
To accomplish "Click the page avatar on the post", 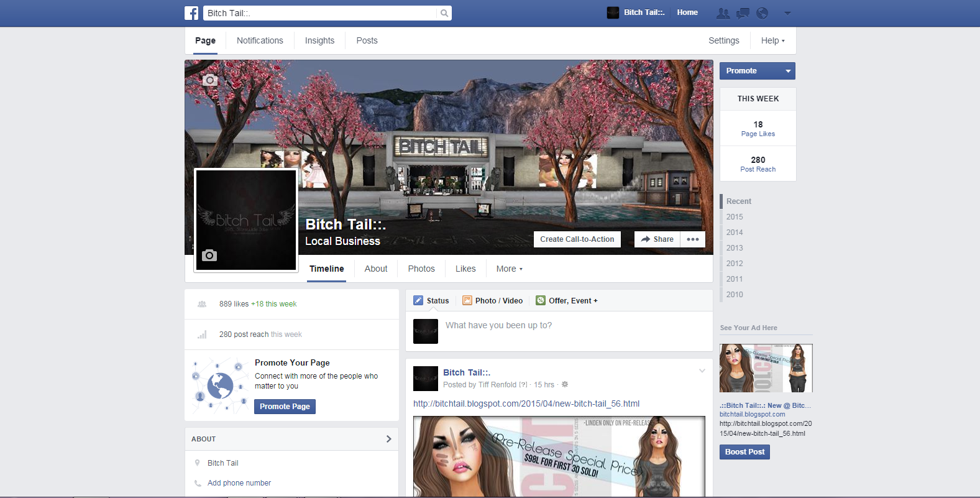I will tap(426, 379).
